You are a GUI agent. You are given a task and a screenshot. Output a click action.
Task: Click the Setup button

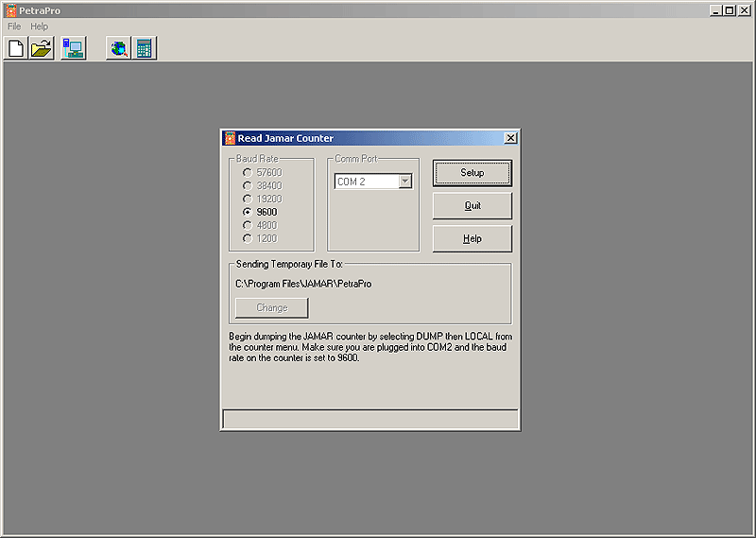click(x=472, y=173)
